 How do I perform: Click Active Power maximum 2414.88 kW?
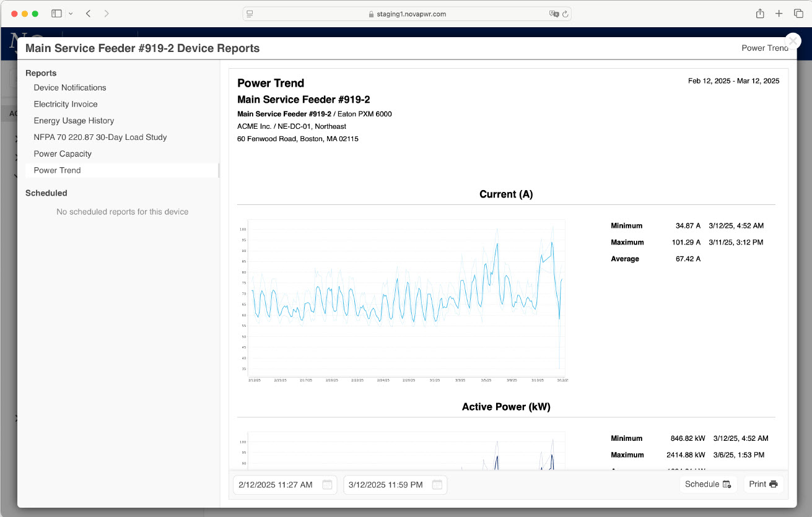tap(686, 455)
